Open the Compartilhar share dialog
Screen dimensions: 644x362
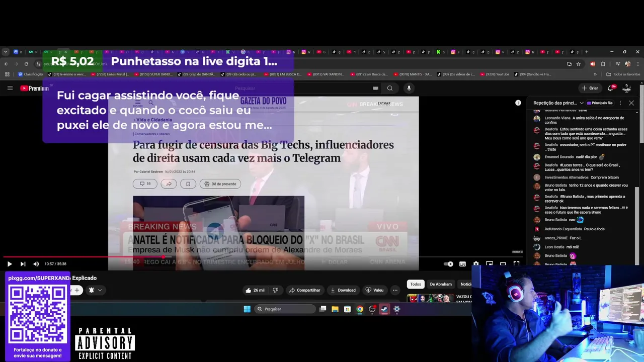click(305, 290)
